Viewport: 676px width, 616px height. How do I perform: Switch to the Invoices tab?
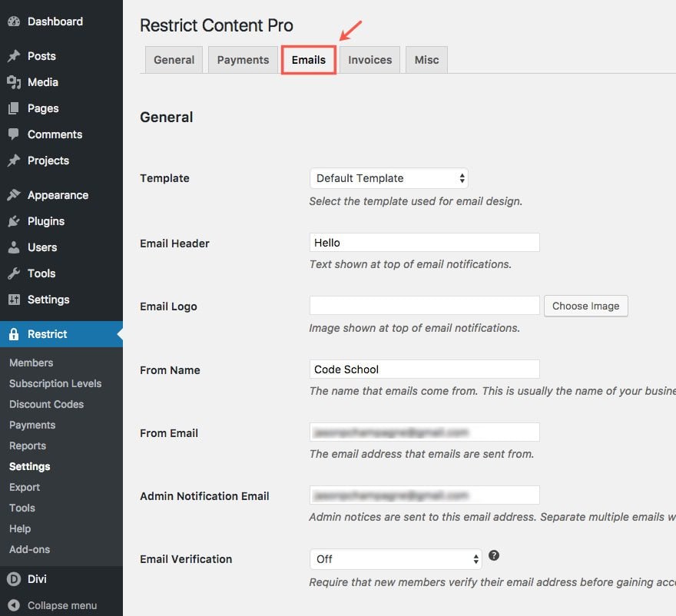pos(369,60)
